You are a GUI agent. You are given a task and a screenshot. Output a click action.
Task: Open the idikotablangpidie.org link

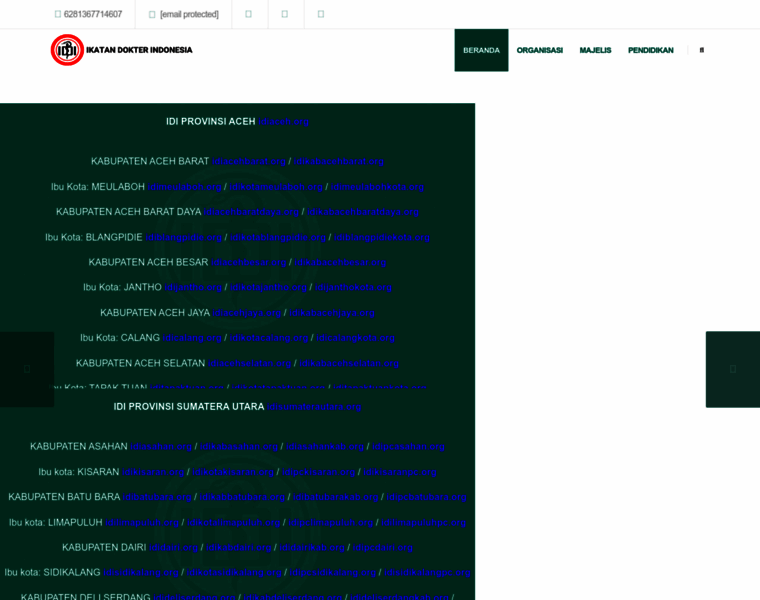(x=278, y=237)
